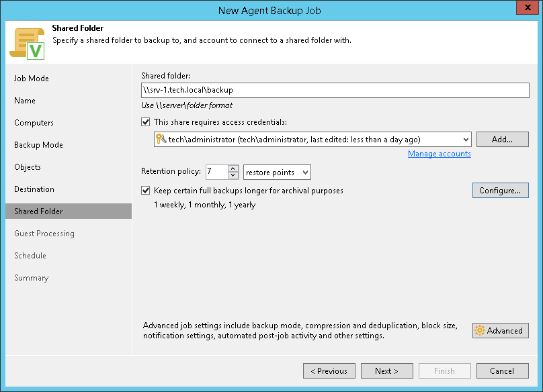Open the Destination step in sidebar
Viewport: 543px width, 392px height.
pyautogui.click(x=34, y=189)
